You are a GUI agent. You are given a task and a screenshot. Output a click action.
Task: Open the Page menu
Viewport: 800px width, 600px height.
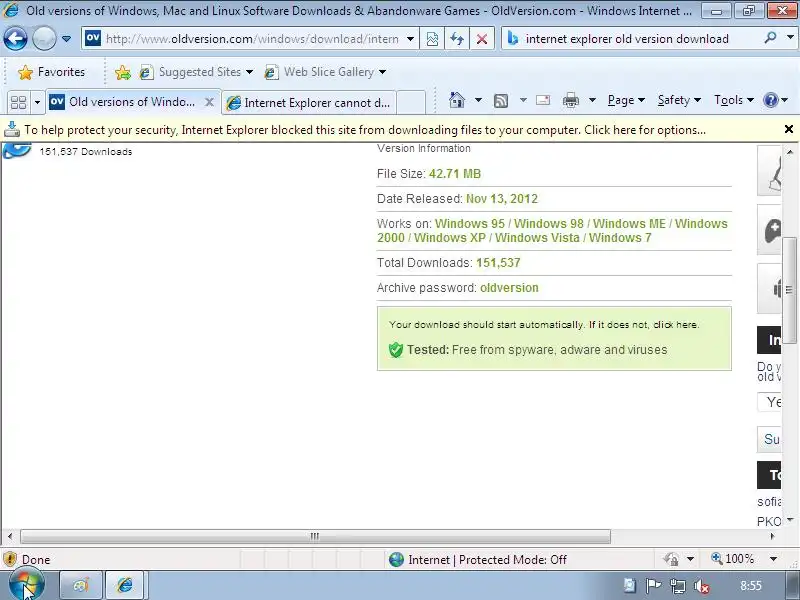[626, 100]
